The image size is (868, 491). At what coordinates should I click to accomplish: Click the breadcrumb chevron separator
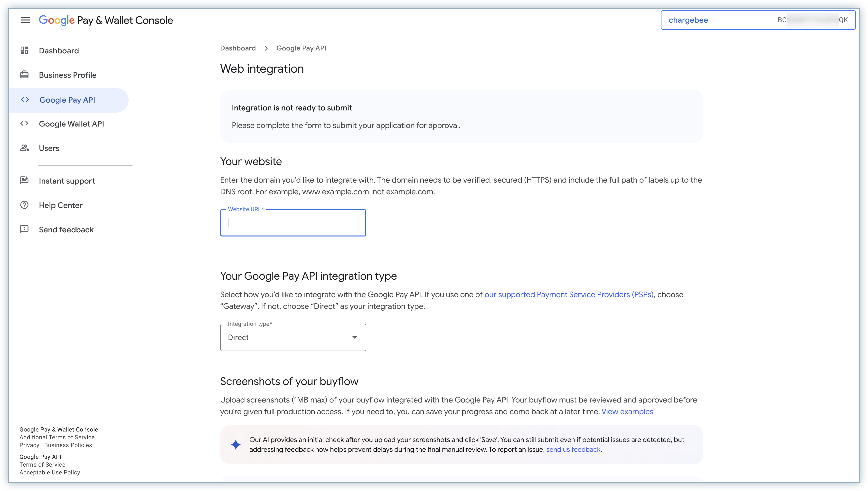click(x=266, y=48)
